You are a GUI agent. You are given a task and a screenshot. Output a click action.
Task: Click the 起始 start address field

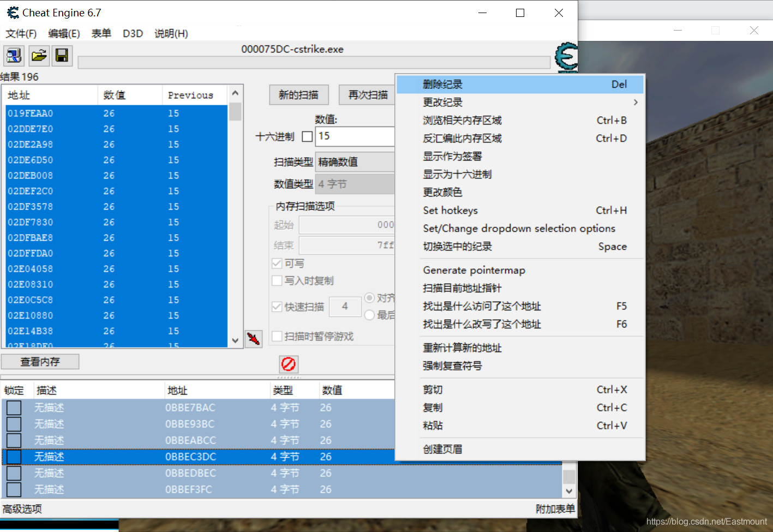[347, 225]
